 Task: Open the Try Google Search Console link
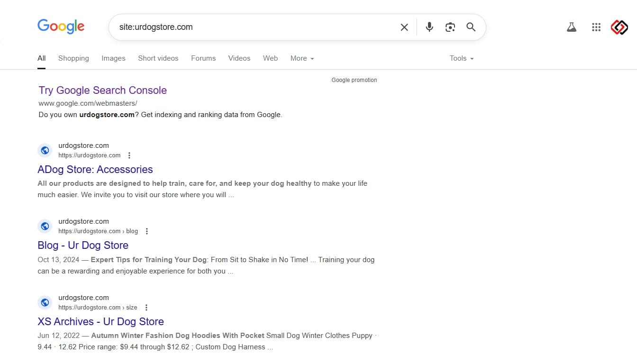pos(102,90)
